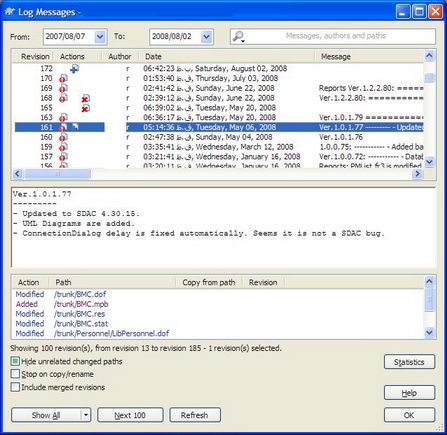447x435 pixels.
Task: Click the modified action icon on revision 160
Action: pyautogui.click(x=63, y=137)
